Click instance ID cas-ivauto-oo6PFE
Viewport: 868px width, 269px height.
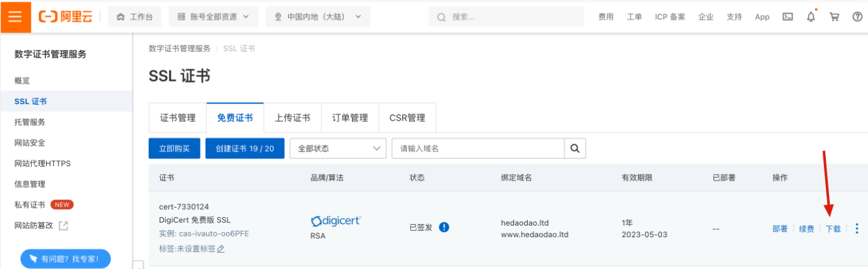[x=213, y=234]
